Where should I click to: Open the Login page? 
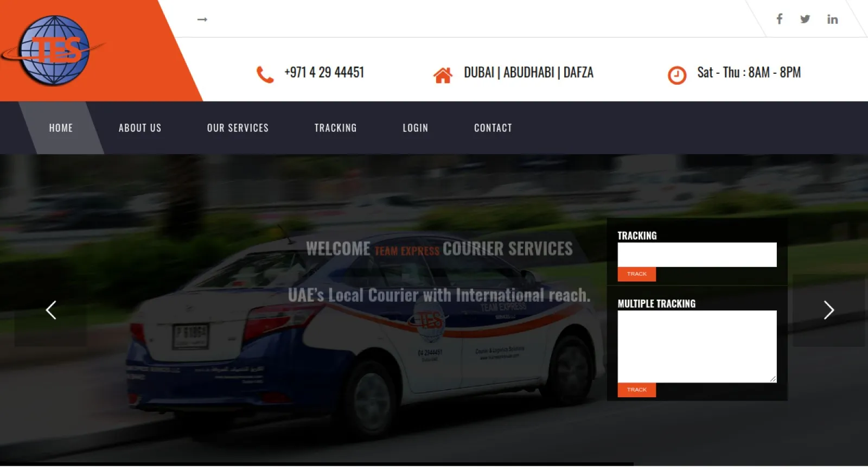click(x=415, y=128)
